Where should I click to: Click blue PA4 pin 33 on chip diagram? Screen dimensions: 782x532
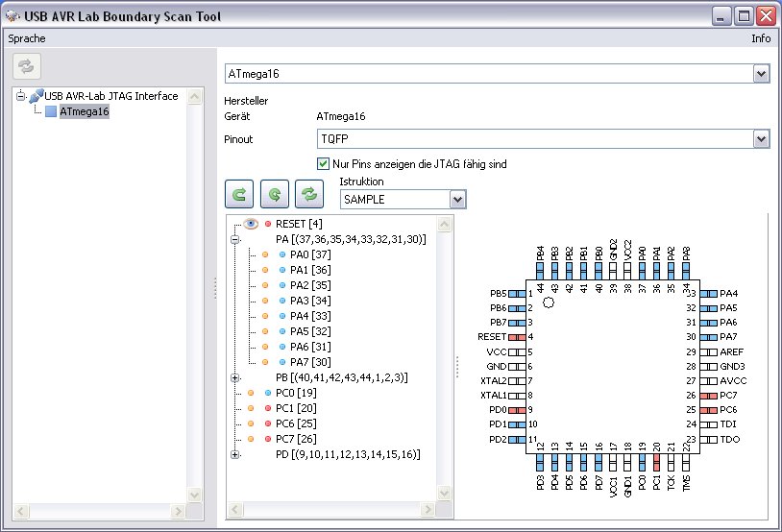tap(709, 294)
